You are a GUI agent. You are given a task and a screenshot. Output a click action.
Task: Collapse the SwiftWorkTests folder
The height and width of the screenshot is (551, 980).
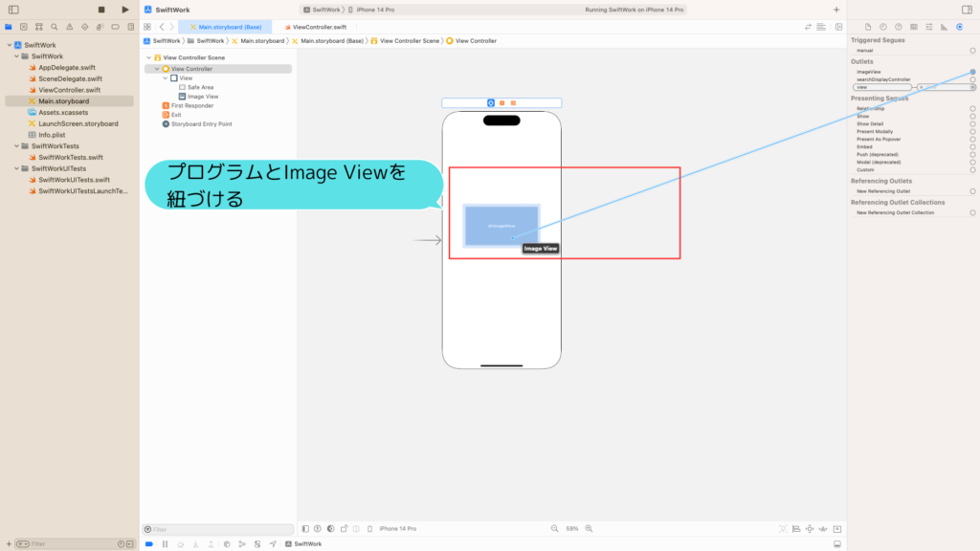(17, 146)
